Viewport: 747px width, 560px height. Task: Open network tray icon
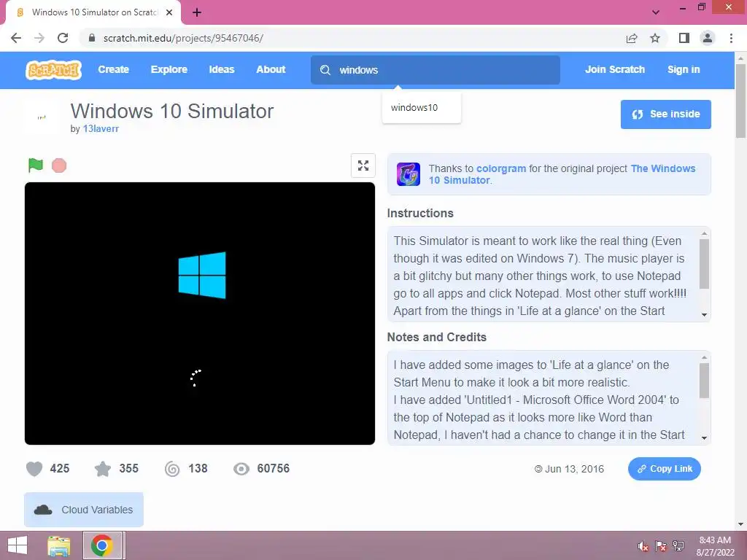coord(678,546)
